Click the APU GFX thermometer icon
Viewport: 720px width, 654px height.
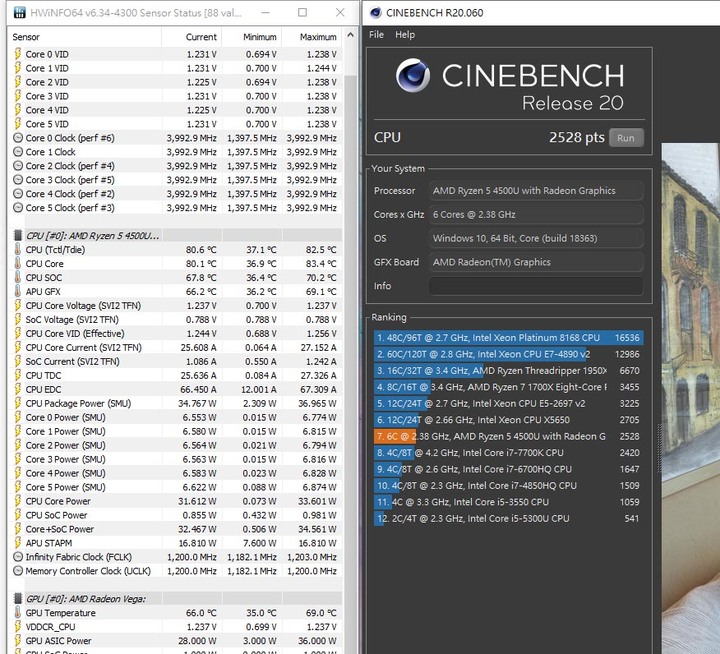click(x=17, y=291)
